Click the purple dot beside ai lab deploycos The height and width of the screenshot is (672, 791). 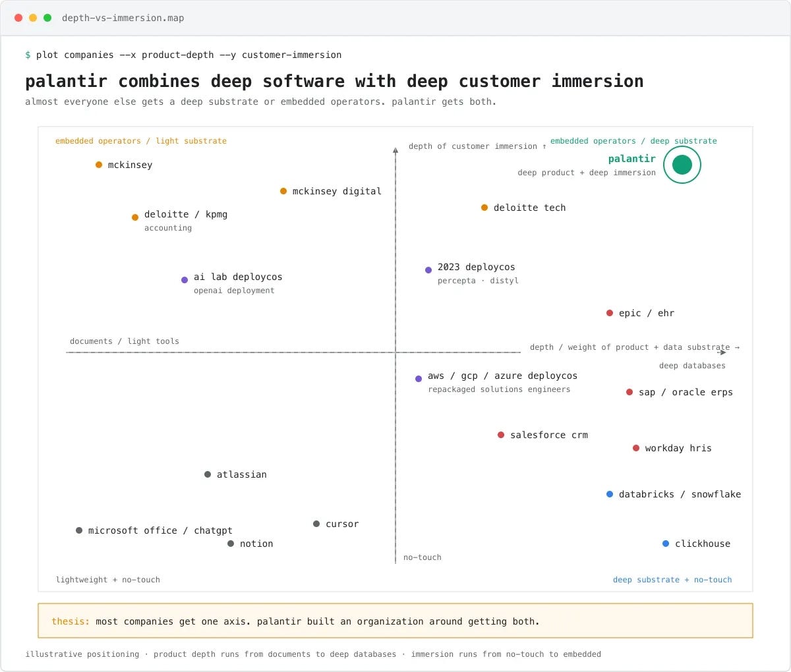click(x=185, y=280)
